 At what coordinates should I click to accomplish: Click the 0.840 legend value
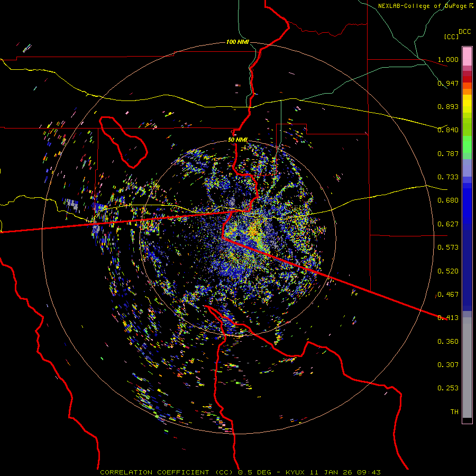[x=448, y=130]
